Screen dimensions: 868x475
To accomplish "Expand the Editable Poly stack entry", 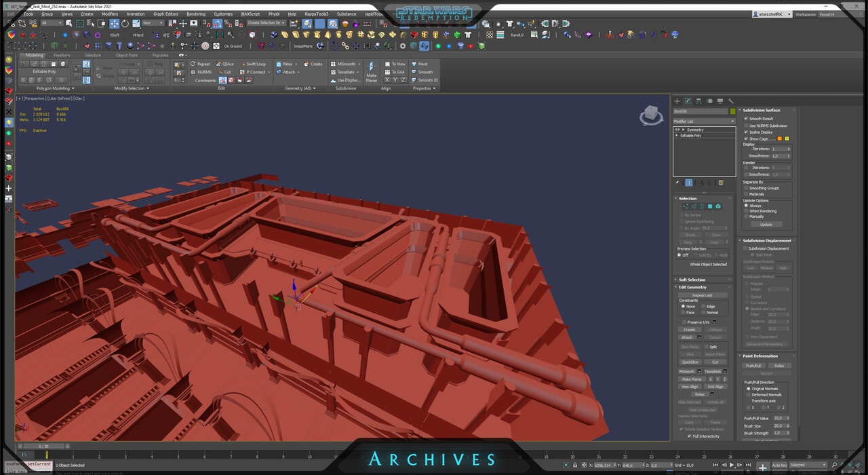I will (x=677, y=136).
